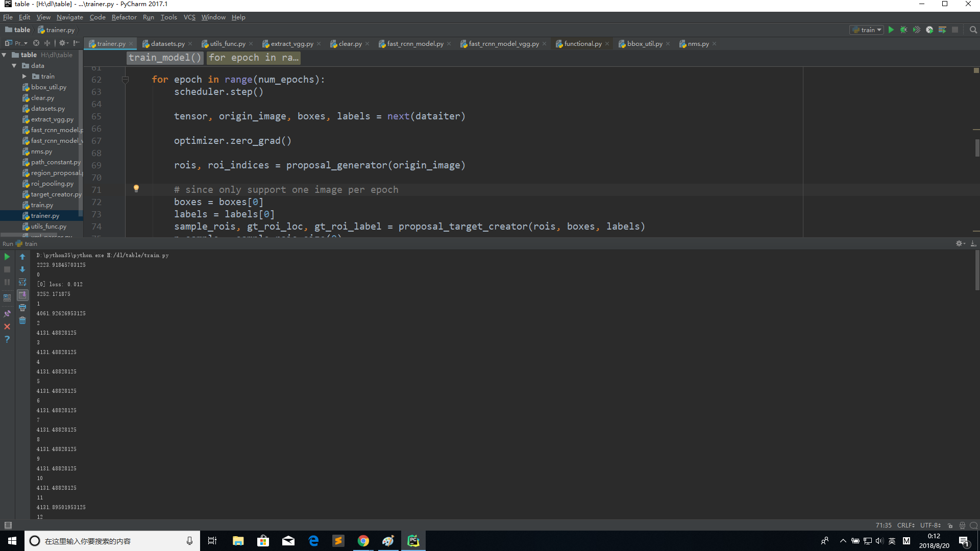Toggle tool window bars bottom-left icon
980x551 pixels.
click(8, 525)
